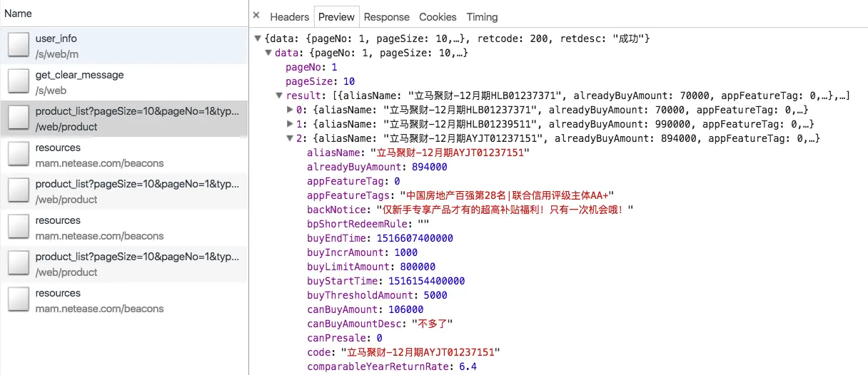This screenshot has width=868, height=375.
Task: Click the aliasName property value line
Action: click(418, 153)
